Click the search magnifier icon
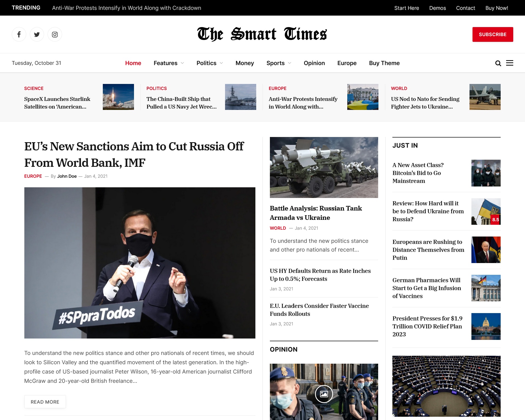The height and width of the screenshot is (420, 525). coord(498,63)
